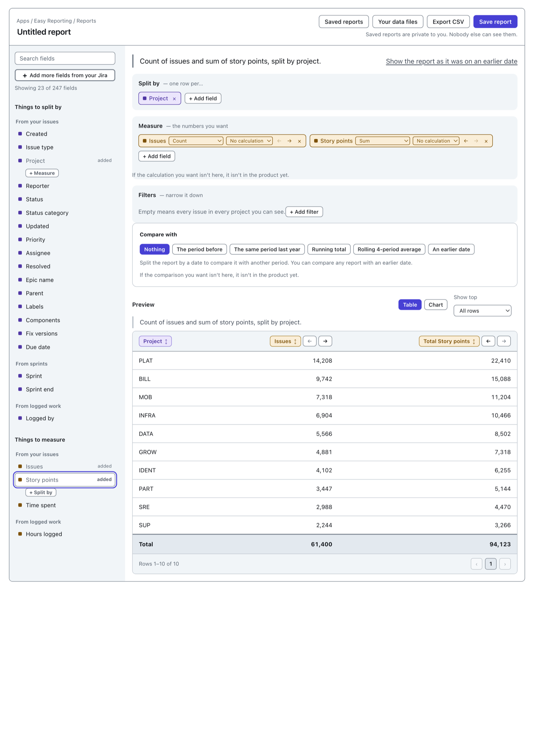Screen dimensions: 534x756
Task: Sort by Total Story points column
Action: tap(449, 341)
